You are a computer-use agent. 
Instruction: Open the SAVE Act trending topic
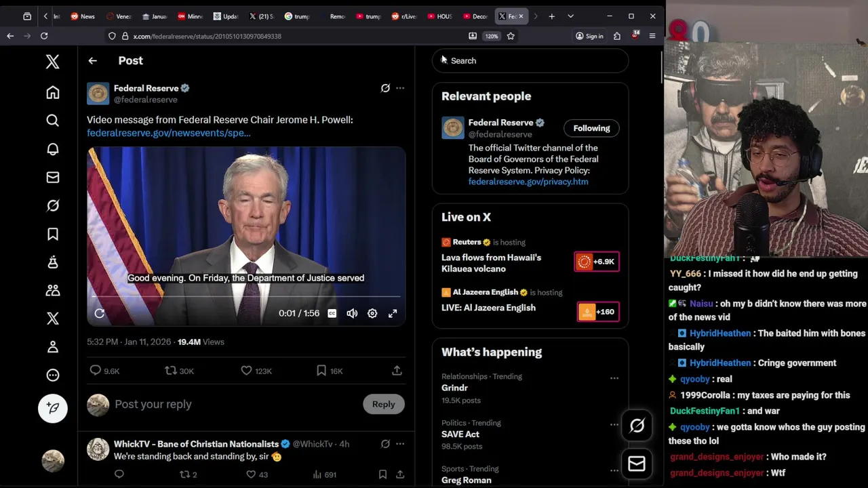tap(460, 434)
